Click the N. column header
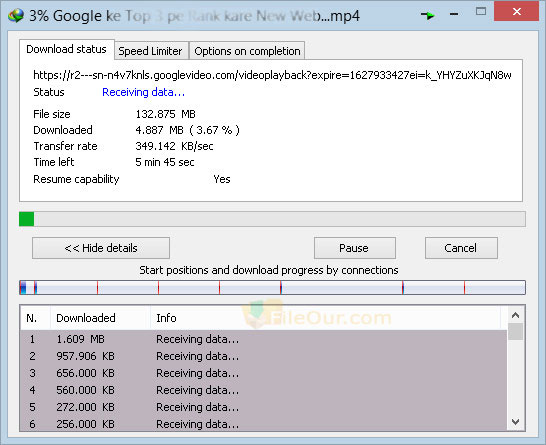Image resolution: width=546 pixels, height=445 pixels. pos(35,318)
